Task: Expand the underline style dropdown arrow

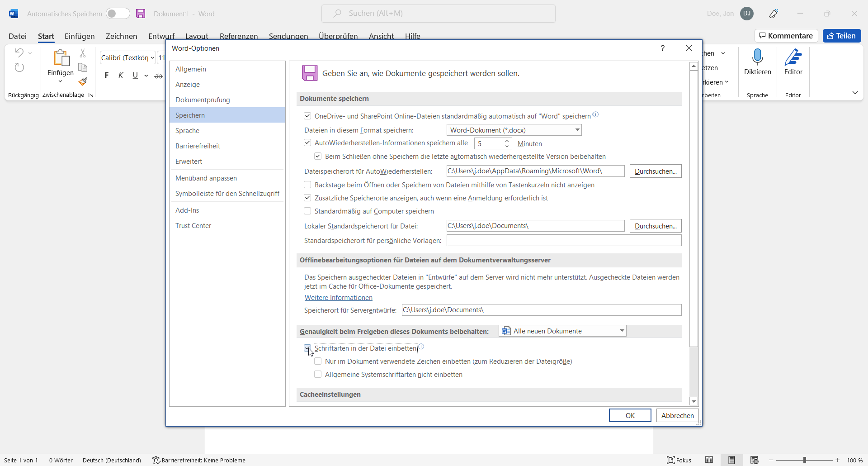Action: pos(146,76)
